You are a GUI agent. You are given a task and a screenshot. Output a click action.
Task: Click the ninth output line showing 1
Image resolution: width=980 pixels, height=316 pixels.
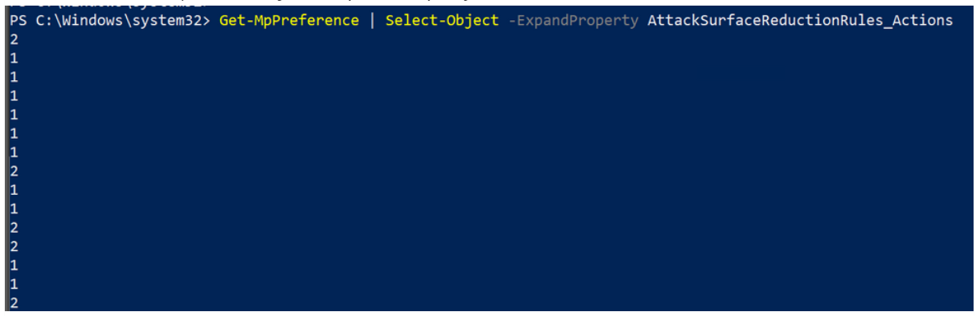pyautogui.click(x=14, y=190)
